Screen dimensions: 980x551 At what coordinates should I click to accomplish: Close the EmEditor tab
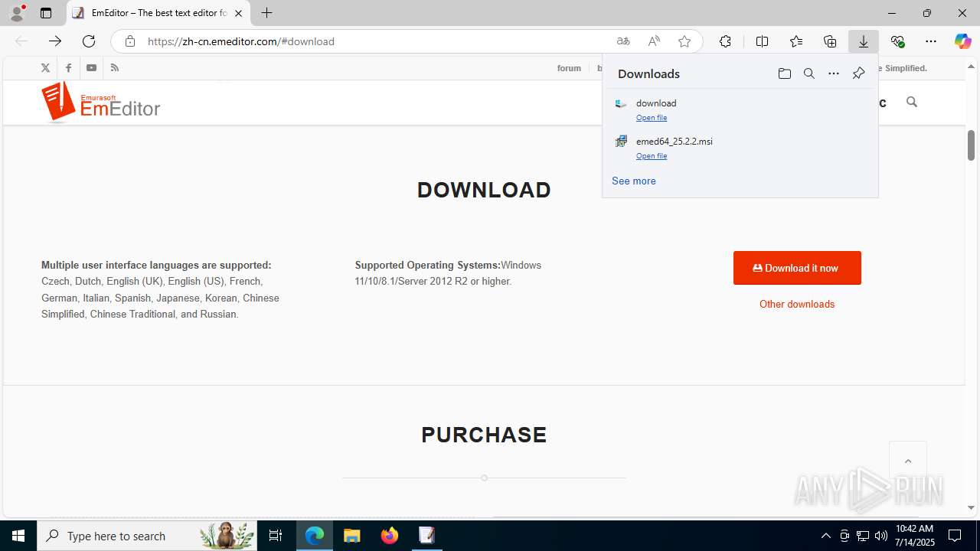pyautogui.click(x=238, y=13)
